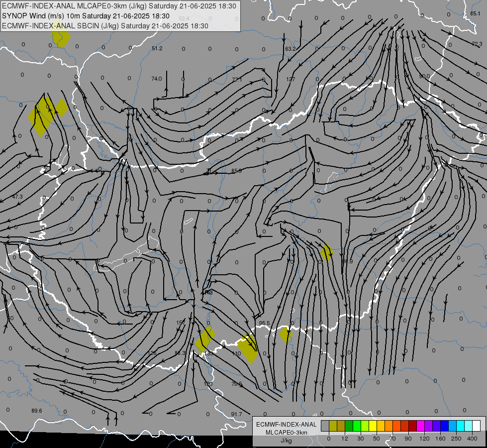Click the map value 86.3
The height and width of the screenshot is (448, 487).
tap(180, 353)
